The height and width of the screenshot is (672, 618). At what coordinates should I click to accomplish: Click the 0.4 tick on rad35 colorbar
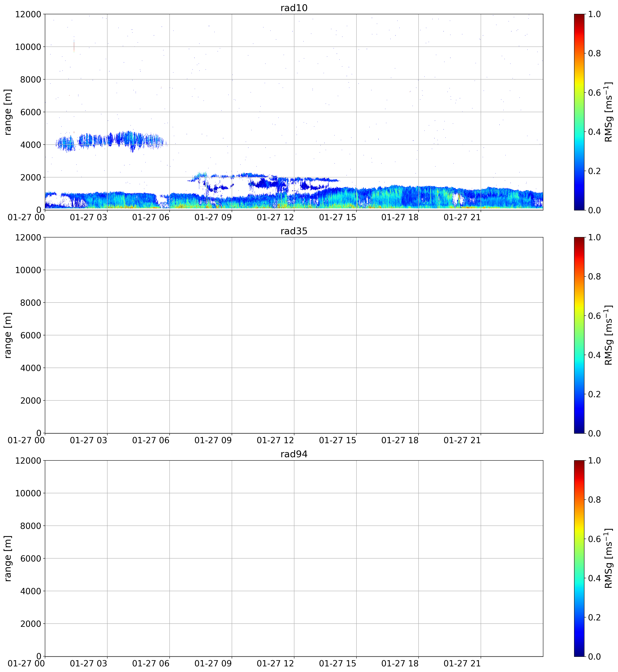point(595,355)
